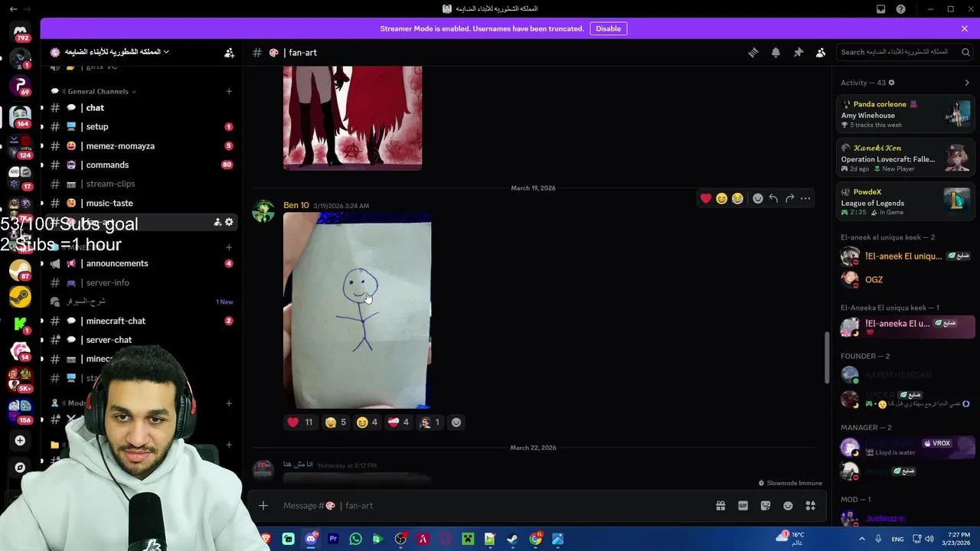Open PowdeX League of Legends activity card

click(x=905, y=202)
